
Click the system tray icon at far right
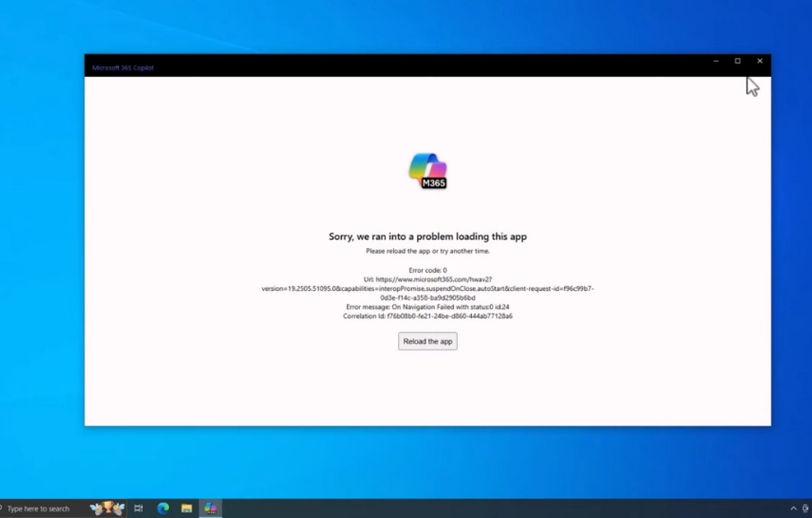click(805, 508)
